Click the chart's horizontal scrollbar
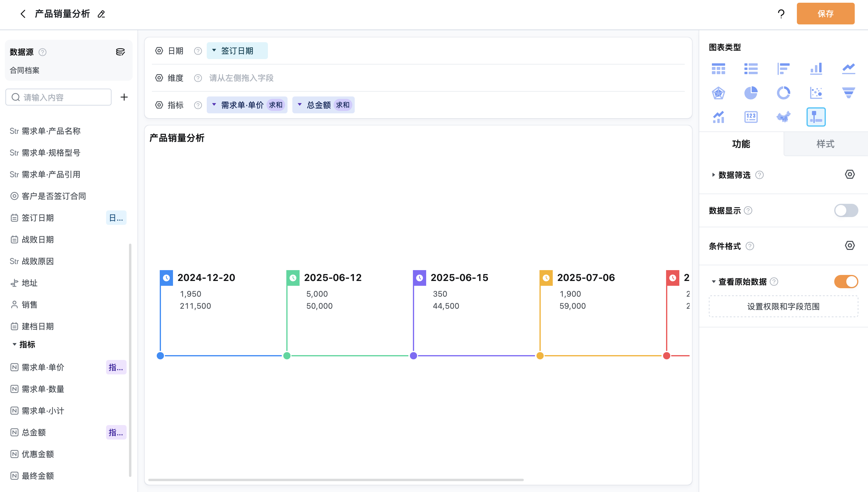Image resolution: width=868 pixels, height=492 pixels. [336, 480]
